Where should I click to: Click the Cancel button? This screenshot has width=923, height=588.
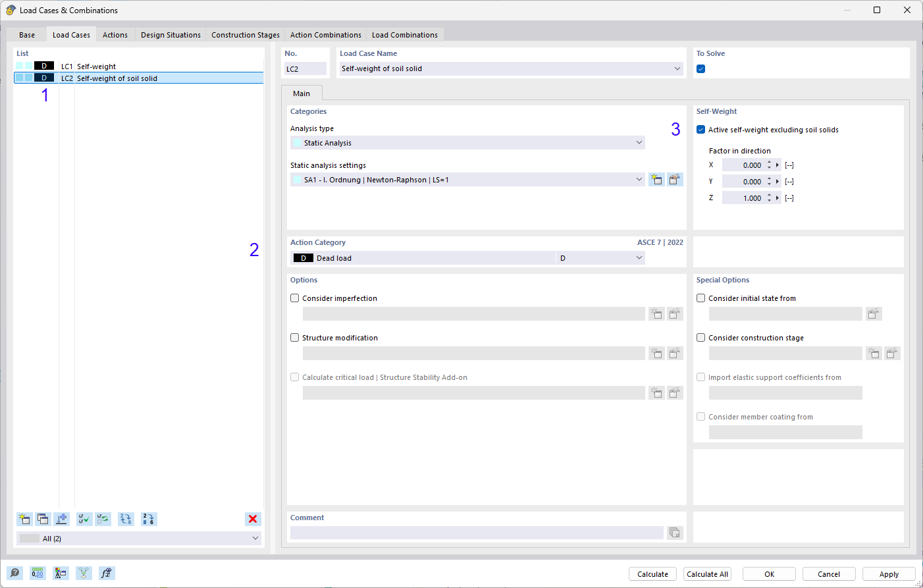point(829,574)
